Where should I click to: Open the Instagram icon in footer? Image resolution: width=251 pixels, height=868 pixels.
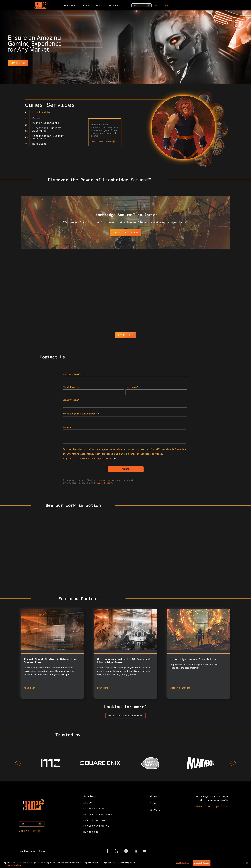click(x=126, y=851)
